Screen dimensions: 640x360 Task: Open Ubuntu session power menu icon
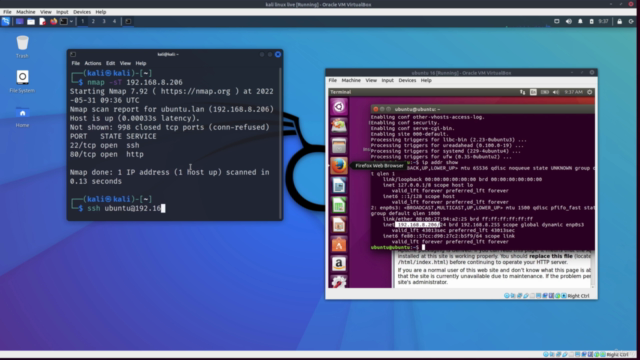click(589, 92)
